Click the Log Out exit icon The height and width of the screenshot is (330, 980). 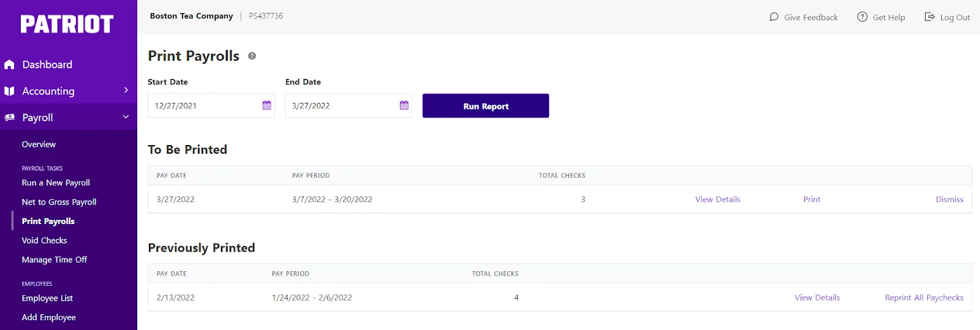pyautogui.click(x=930, y=17)
